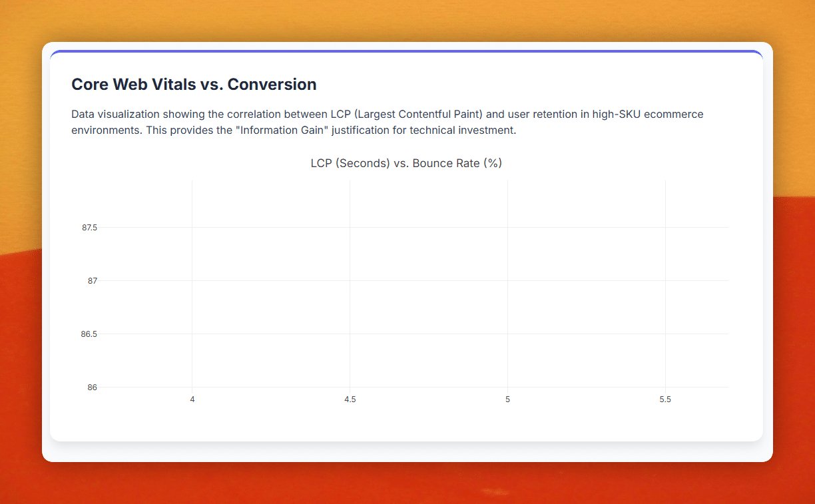Image resolution: width=815 pixels, height=504 pixels.
Task: Click the 4 x-axis tick label
Action: [x=192, y=399]
